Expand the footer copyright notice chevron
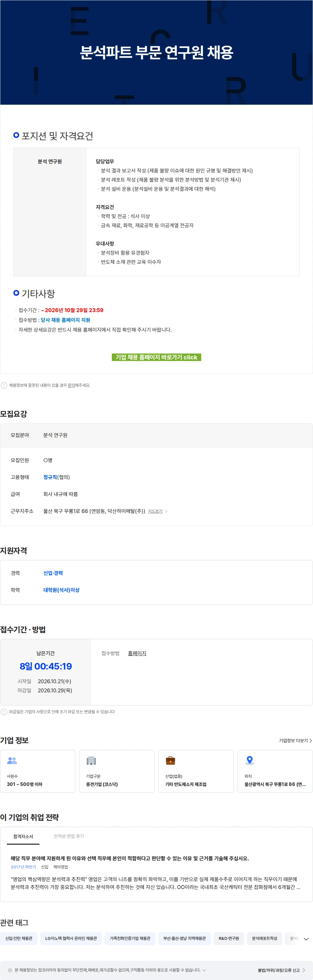Screen dimensions: 313x980 204,970
